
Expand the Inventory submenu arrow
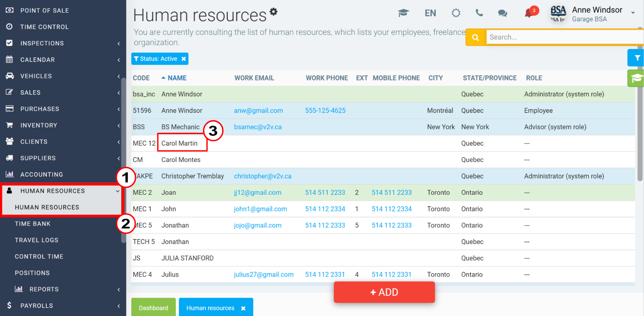119,125
